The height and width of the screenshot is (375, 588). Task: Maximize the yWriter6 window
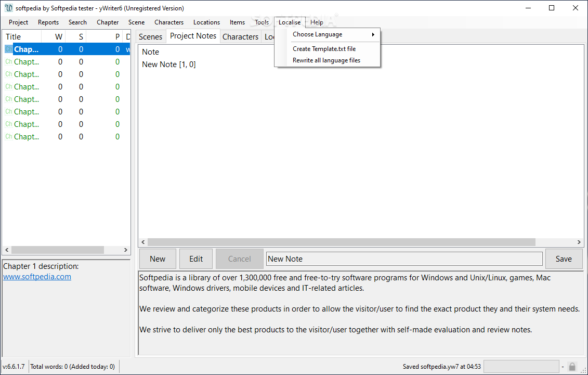(x=552, y=8)
